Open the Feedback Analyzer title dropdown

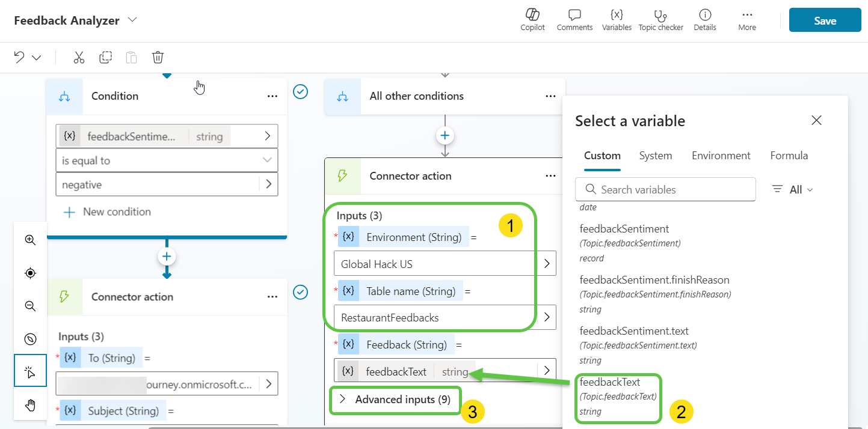click(132, 20)
